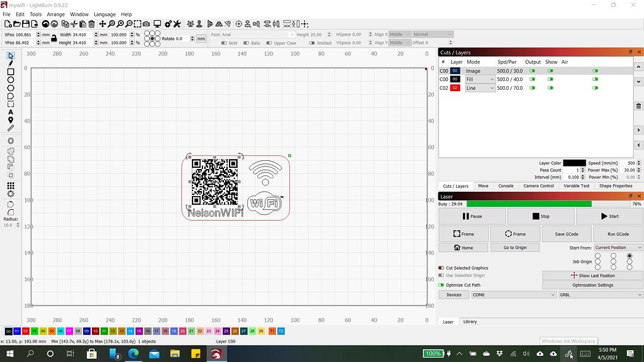
Task: Select the red 02 layer color swatch
Action: (457, 88)
